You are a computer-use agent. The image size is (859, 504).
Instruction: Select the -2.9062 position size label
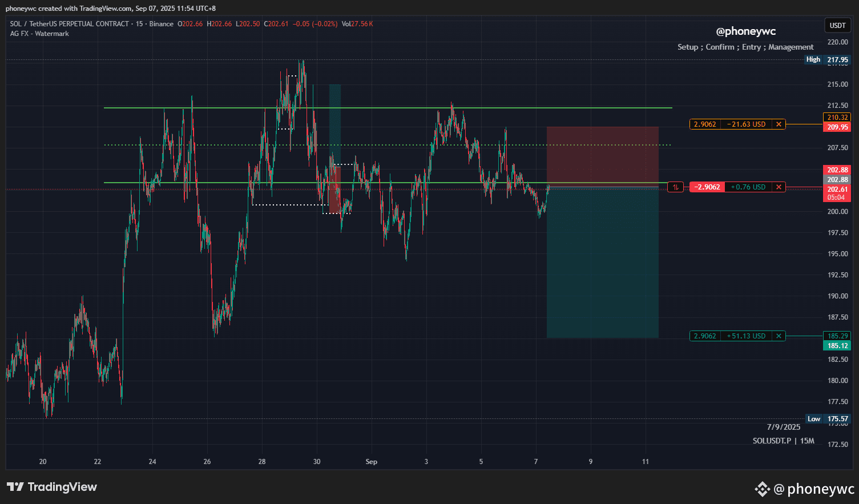coord(707,187)
